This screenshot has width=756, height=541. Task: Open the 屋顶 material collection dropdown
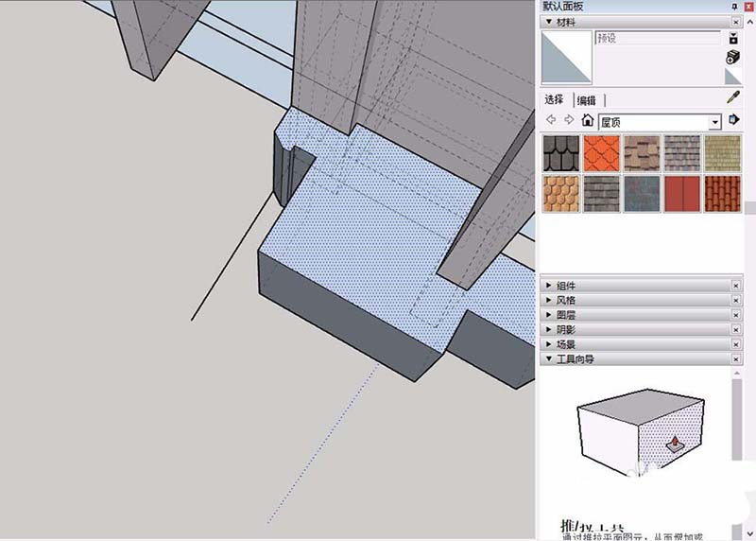715,123
